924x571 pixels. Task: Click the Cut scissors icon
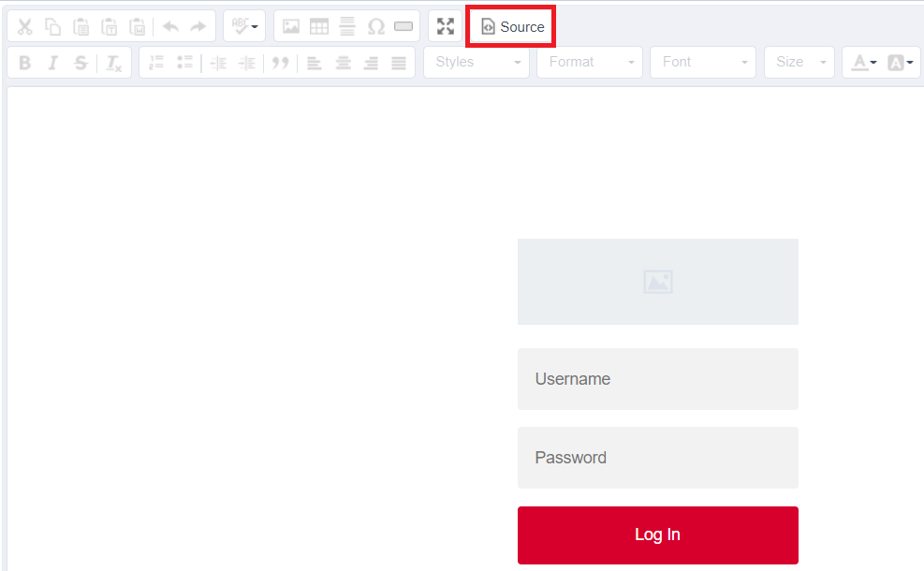pos(24,26)
